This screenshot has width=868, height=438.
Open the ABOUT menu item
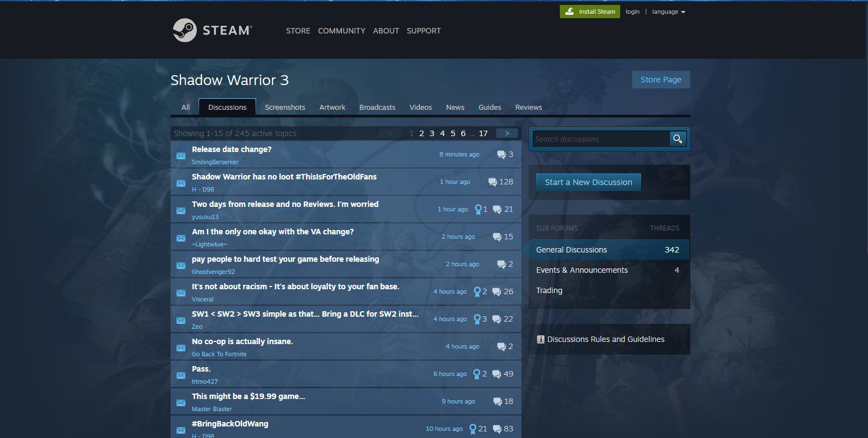[386, 31]
